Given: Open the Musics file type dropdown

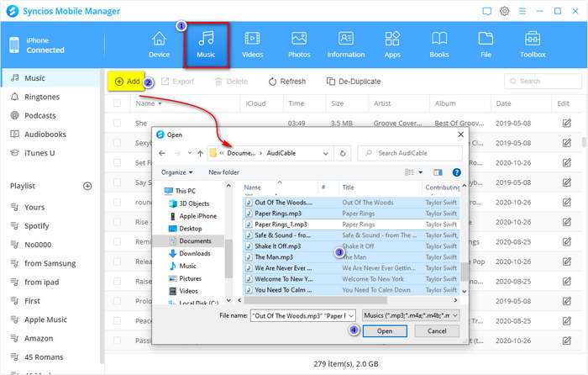Looking at the screenshot, I should pyautogui.click(x=411, y=315).
